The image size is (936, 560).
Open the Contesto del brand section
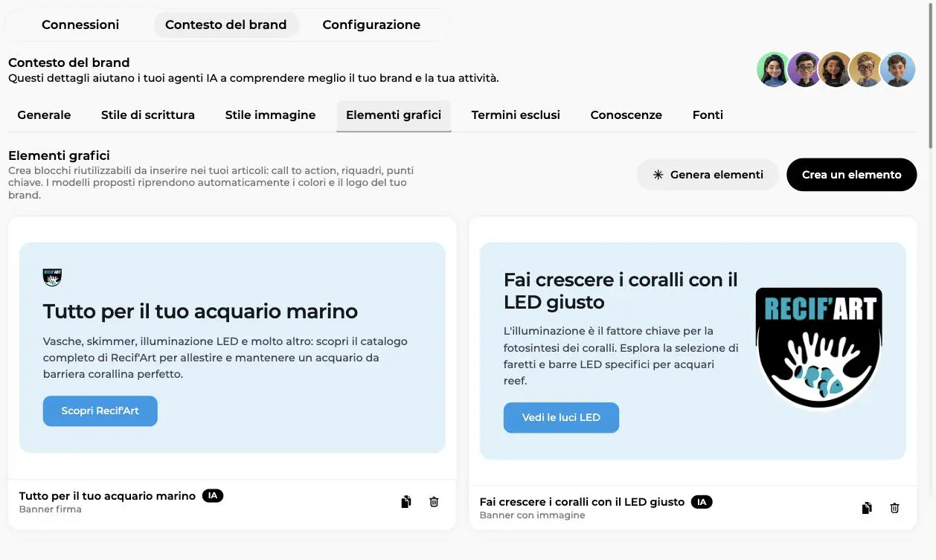coord(226,25)
